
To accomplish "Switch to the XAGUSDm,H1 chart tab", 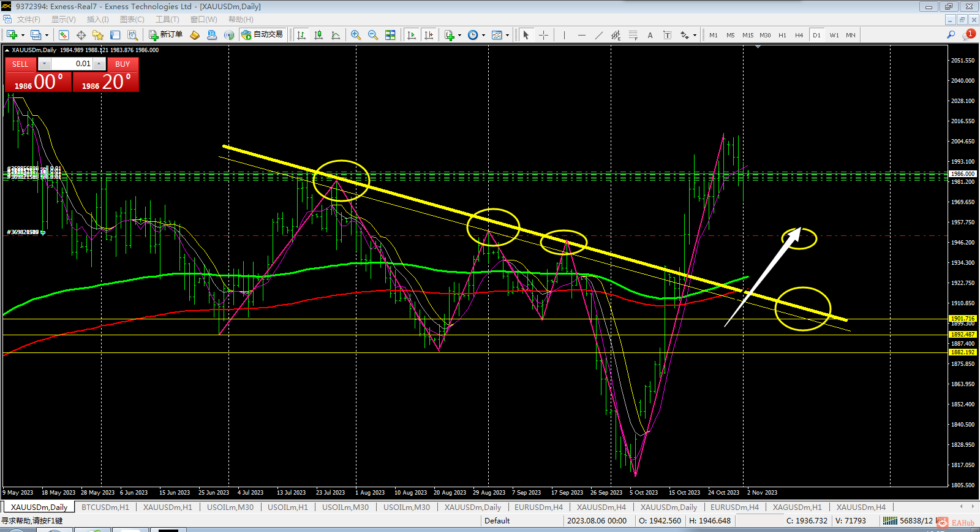I will coord(797,507).
